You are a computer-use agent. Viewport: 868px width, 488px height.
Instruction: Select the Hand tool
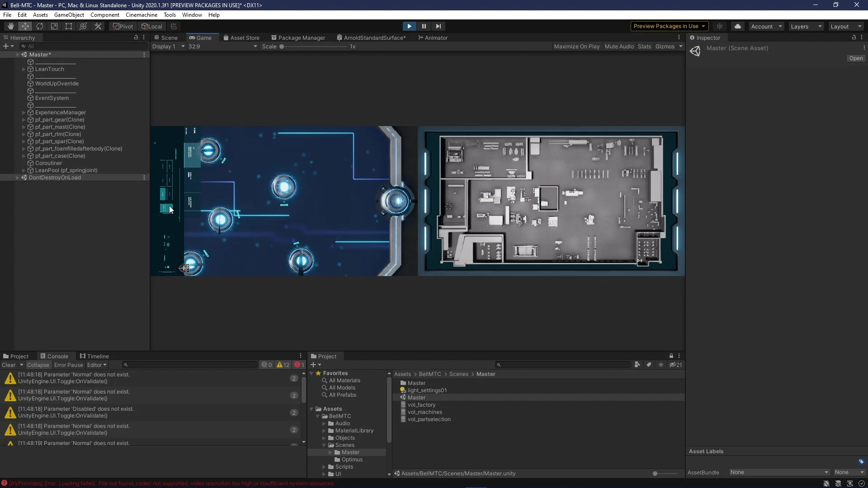(x=10, y=26)
